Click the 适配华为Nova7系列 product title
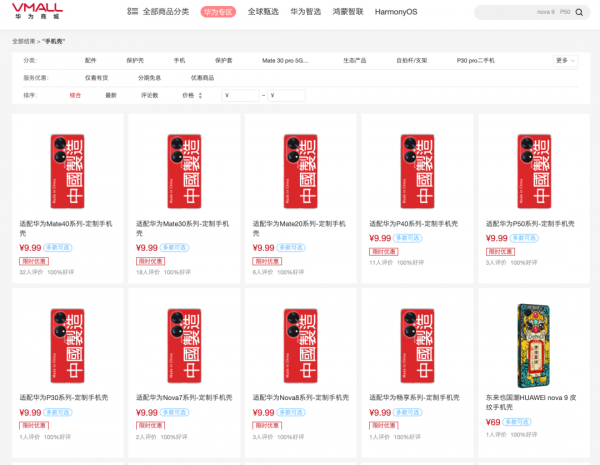 tap(184, 398)
